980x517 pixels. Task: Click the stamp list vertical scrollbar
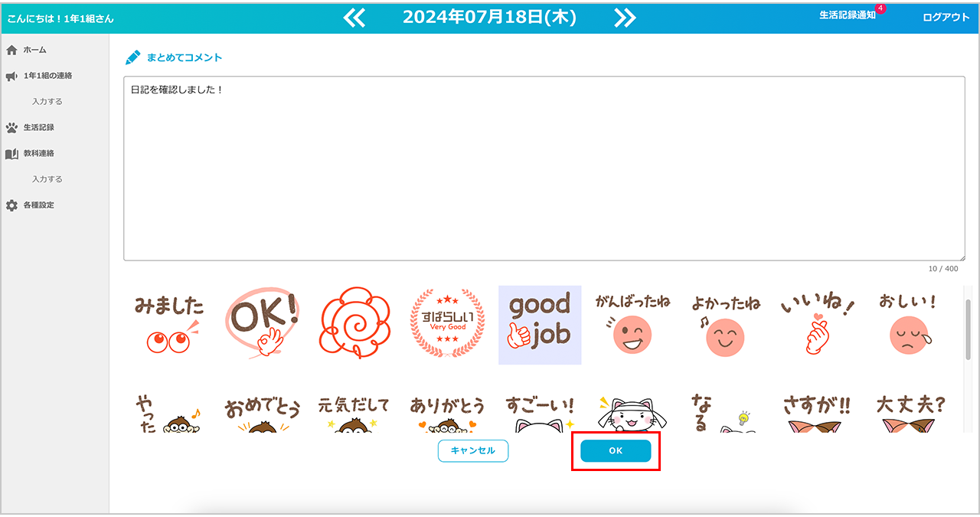(968, 329)
